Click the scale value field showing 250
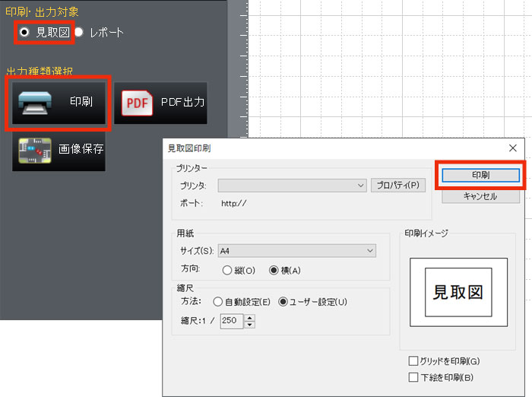 [x=232, y=321]
